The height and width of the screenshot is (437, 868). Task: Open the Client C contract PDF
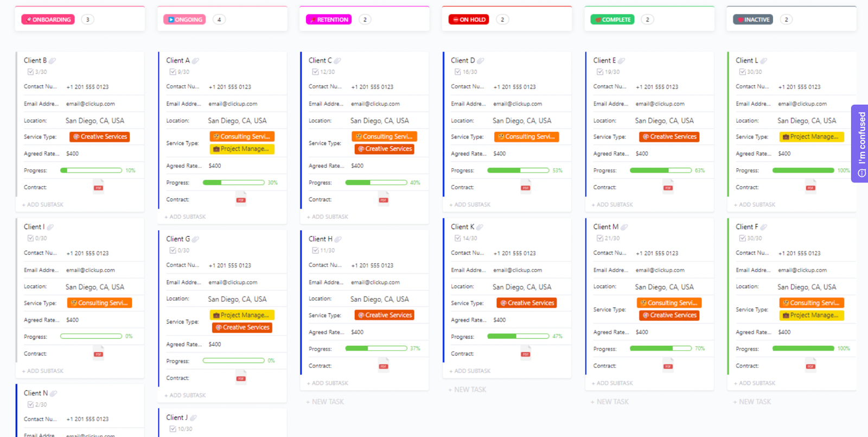pyautogui.click(x=384, y=199)
